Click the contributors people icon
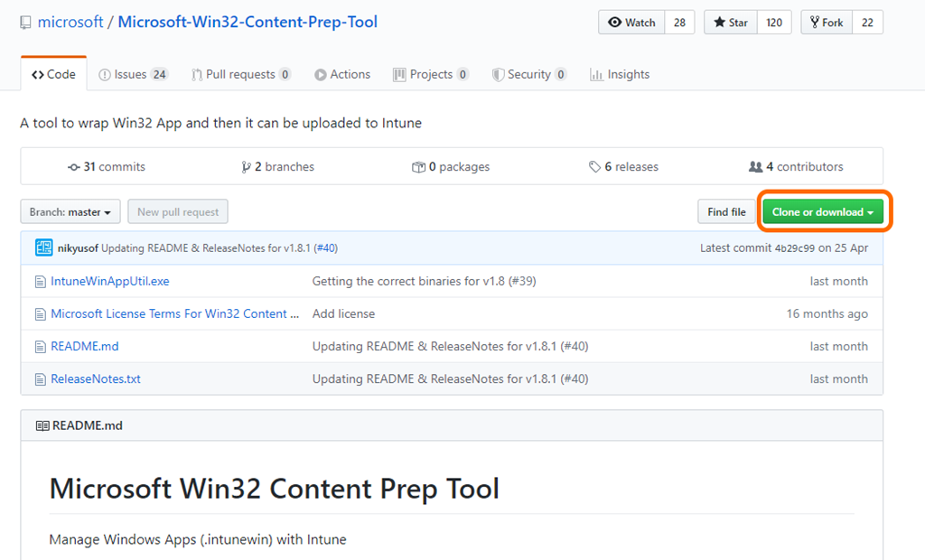 tap(755, 167)
